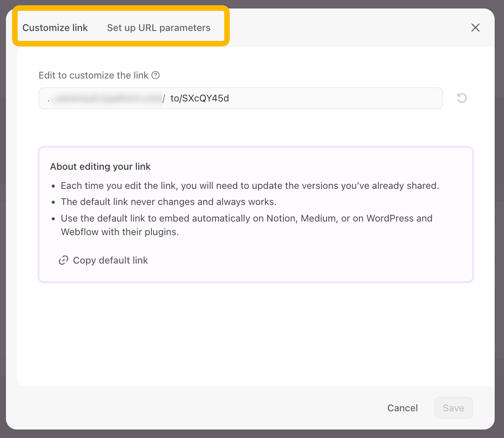504x438 pixels.
Task: Click the bullet about updating shared versions
Action: [250, 185]
